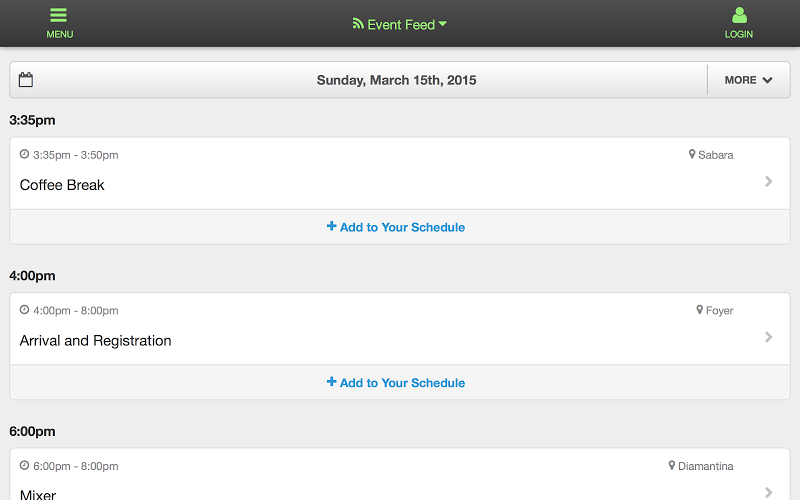Open the Arrival and Registration event title
Screen dimensions: 800x500
pyautogui.click(x=95, y=340)
